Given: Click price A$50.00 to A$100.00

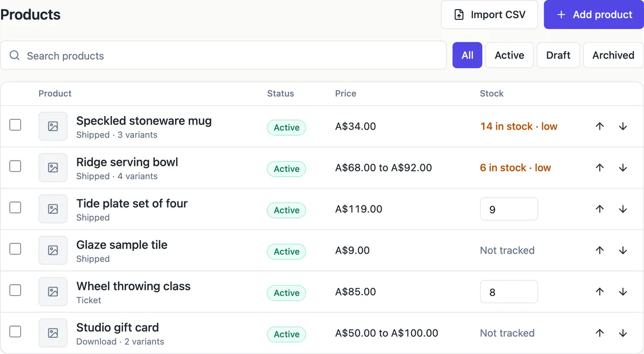Looking at the screenshot, I should 387,333.
